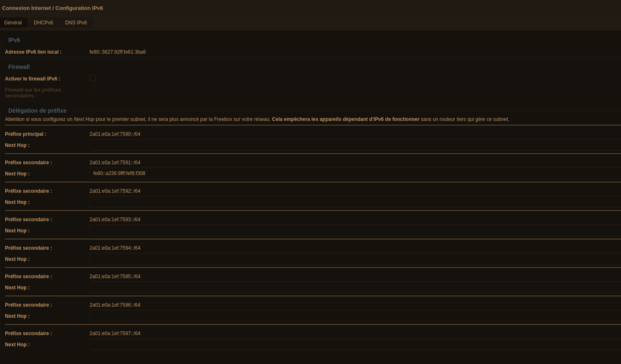Click the Firewall section heading
This screenshot has height=364, width=621.
click(19, 67)
